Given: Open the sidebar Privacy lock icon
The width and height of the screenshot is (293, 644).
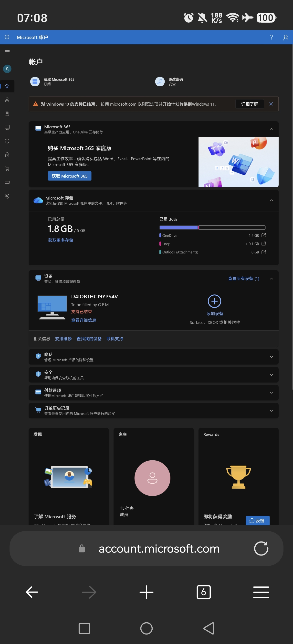Looking at the screenshot, I should [x=7, y=155].
